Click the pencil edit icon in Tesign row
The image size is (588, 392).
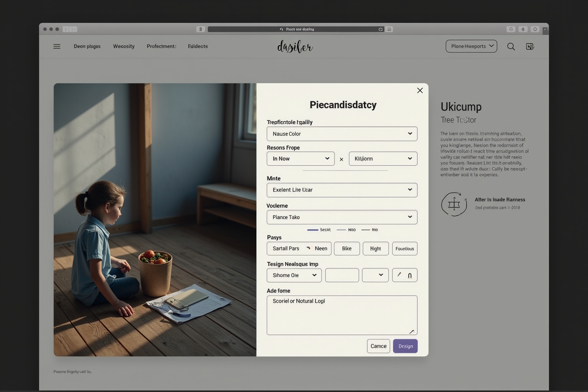coord(399,275)
